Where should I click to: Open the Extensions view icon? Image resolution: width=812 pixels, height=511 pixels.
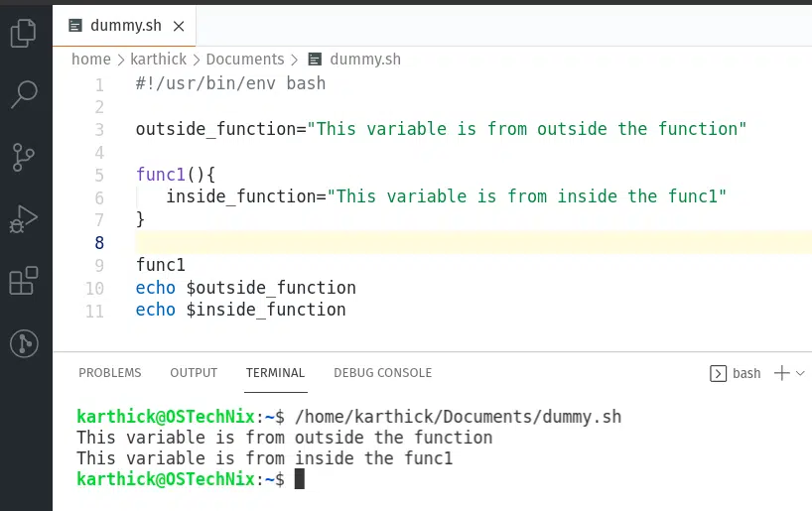[24, 281]
